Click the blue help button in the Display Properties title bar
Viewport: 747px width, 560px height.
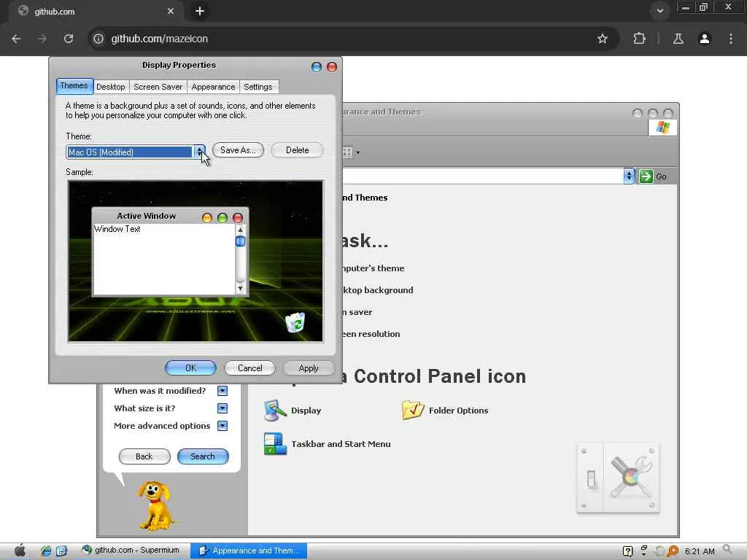point(317,67)
